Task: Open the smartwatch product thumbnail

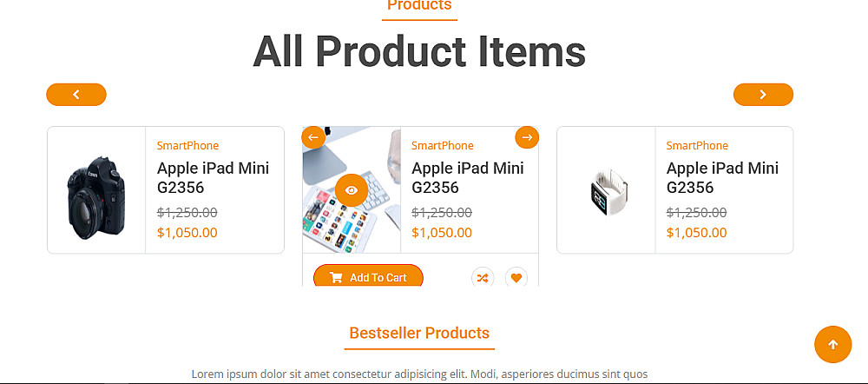Action: tap(606, 190)
